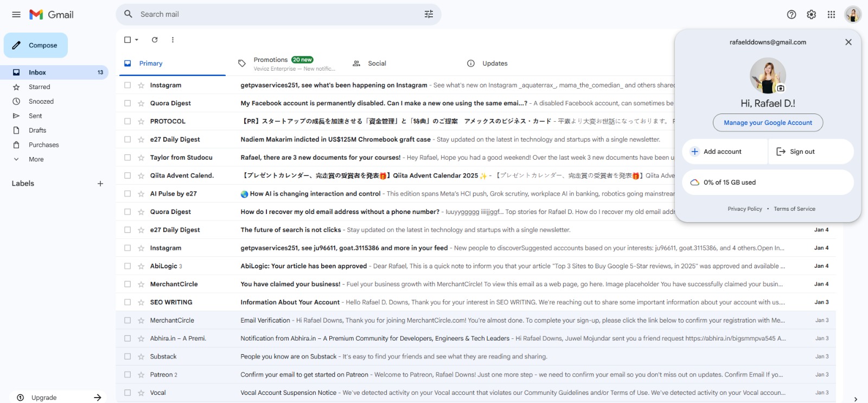Open the Settings gear icon
The height and width of the screenshot is (403, 868).
click(811, 15)
